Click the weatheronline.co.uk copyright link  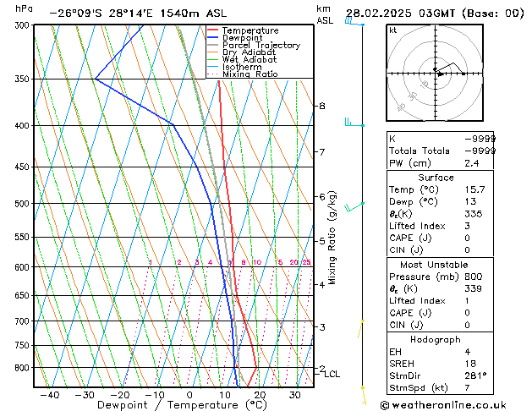point(443,405)
